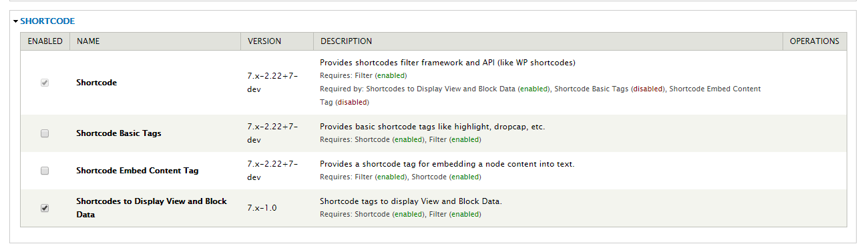Click the bold Shortcode module name
This screenshot has height=250, width=868.
(x=96, y=83)
